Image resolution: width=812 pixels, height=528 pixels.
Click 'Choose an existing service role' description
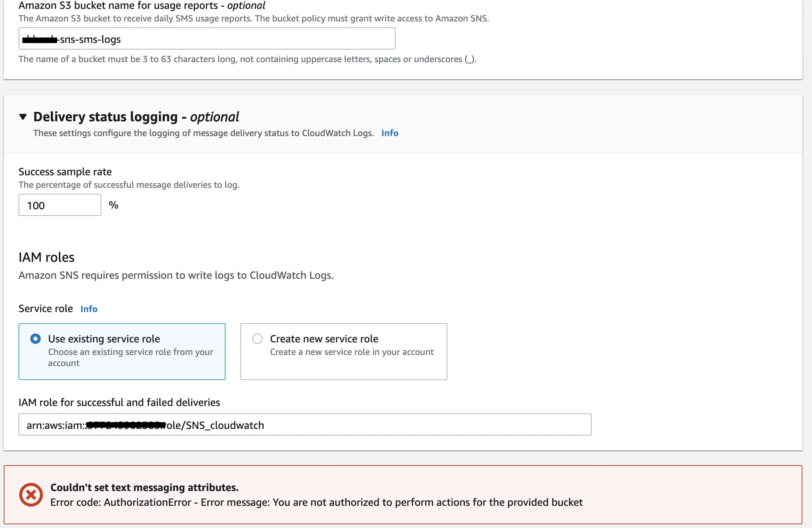point(131,357)
